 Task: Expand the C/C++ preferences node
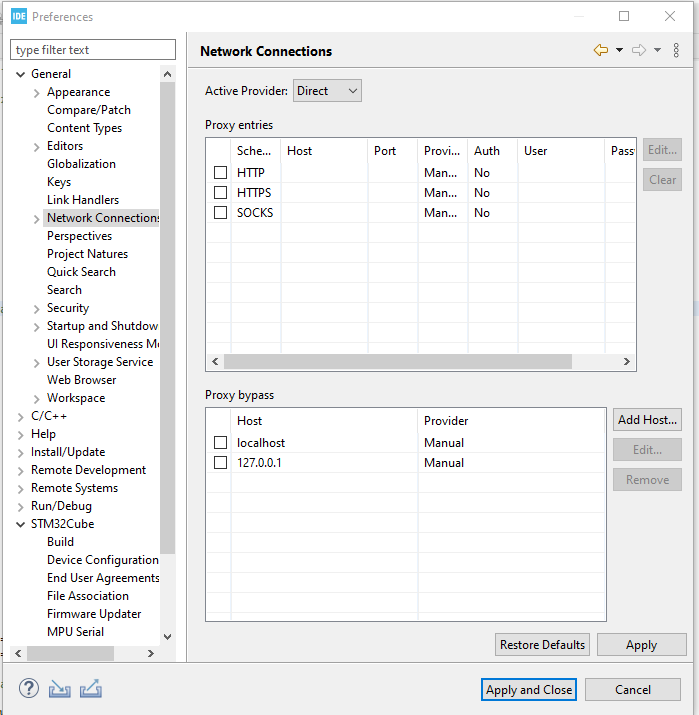pyautogui.click(x=21, y=417)
